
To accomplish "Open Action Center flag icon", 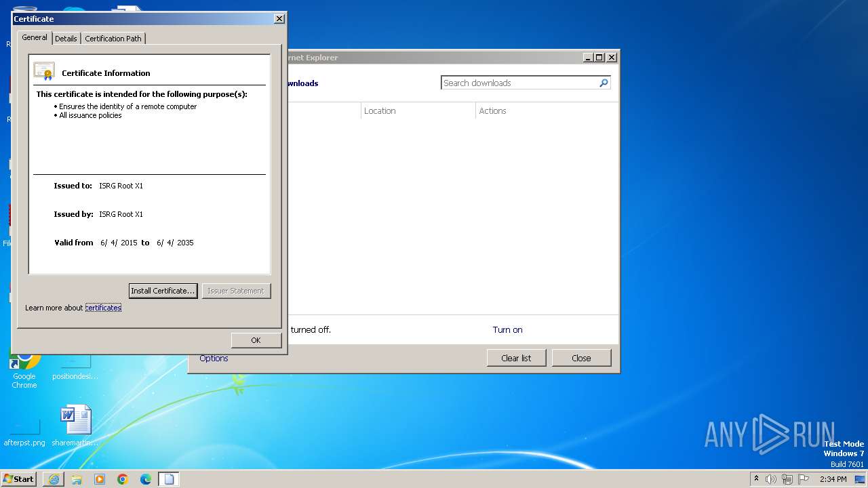I will coord(804,479).
